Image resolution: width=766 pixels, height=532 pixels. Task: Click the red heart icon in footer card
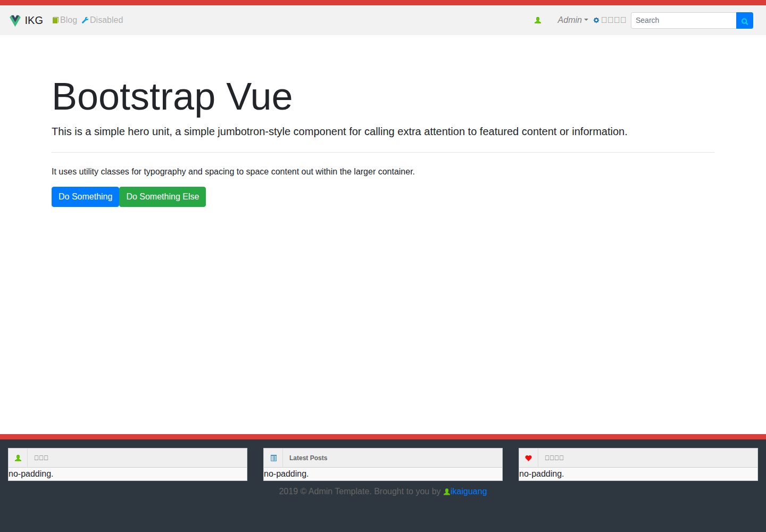[528, 458]
